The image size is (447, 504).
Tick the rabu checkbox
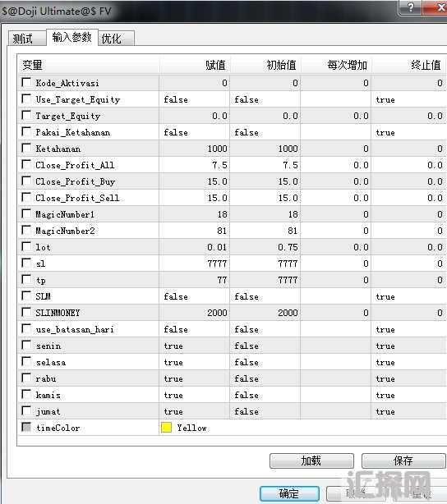[26, 378]
